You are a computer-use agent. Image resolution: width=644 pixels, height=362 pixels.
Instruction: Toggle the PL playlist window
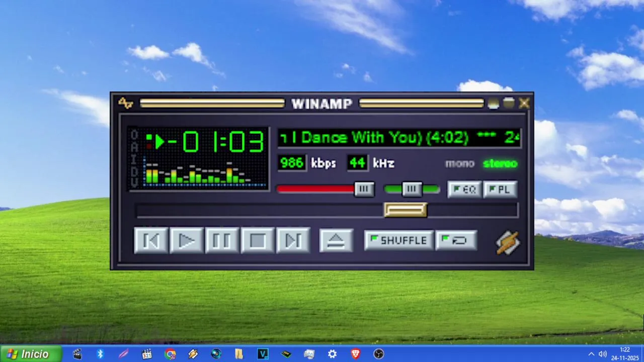tap(500, 190)
